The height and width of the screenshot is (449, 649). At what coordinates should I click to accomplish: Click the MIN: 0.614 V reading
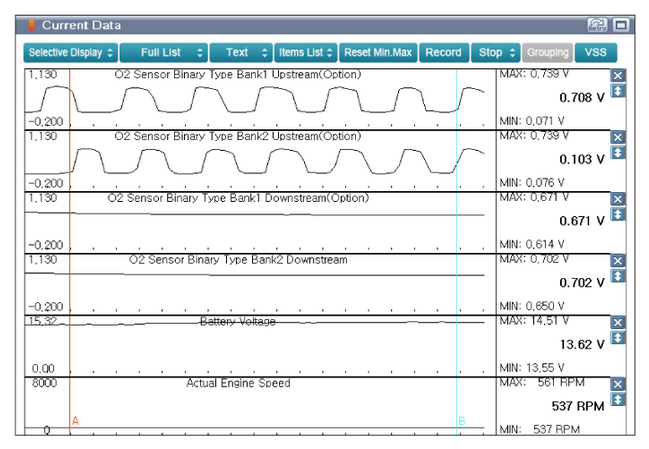(532, 244)
